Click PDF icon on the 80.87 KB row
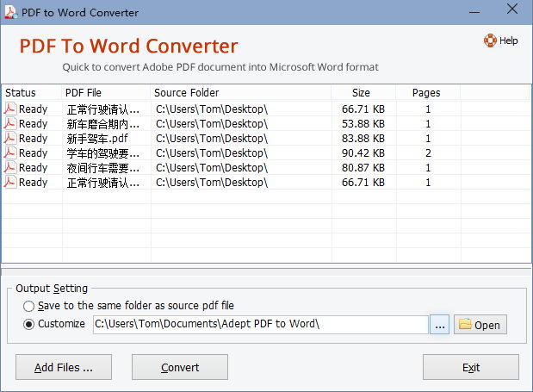 click(9, 167)
